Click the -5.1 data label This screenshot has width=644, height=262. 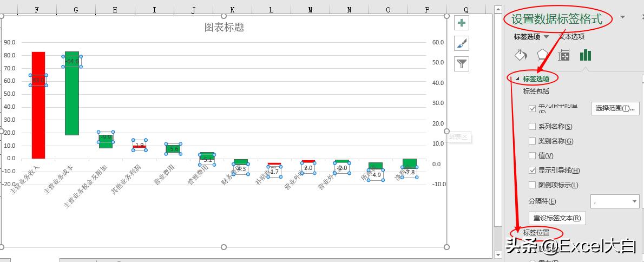coord(207,160)
